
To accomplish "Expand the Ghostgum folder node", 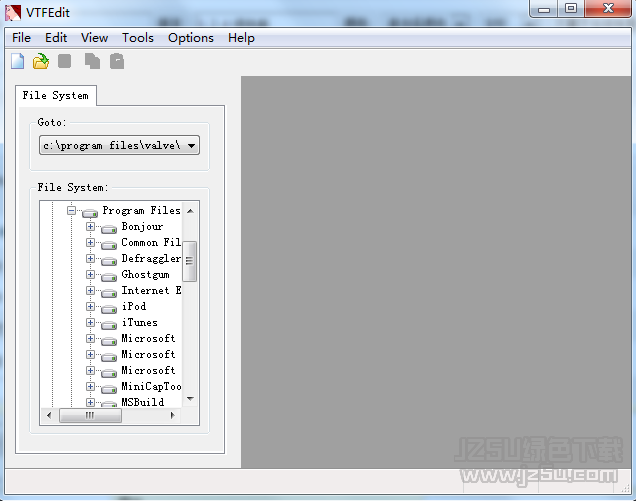I will [90, 275].
